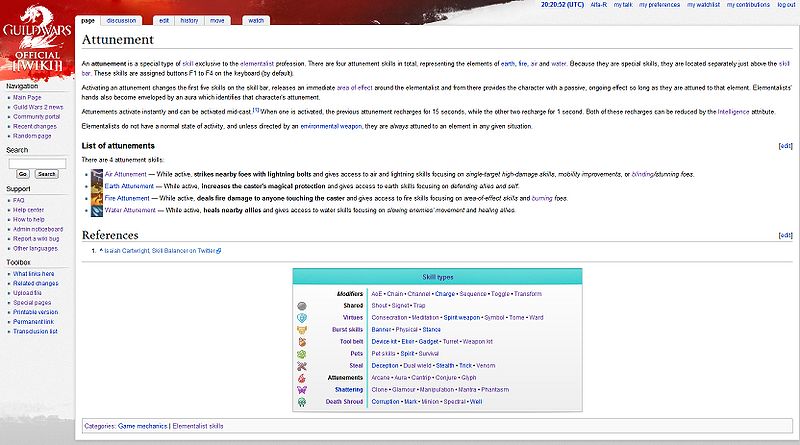
Task: Open Admin noticeboard link
Action: point(38,229)
